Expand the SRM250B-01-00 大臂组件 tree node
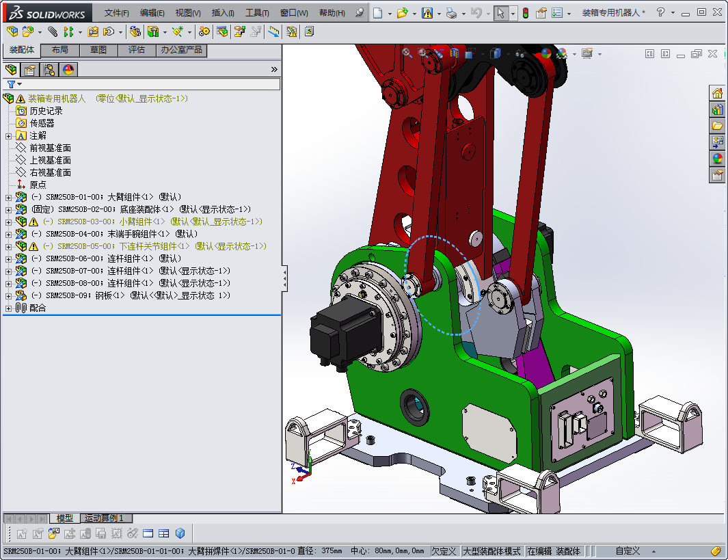This screenshot has height=560, width=728. click(x=8, y=197)
